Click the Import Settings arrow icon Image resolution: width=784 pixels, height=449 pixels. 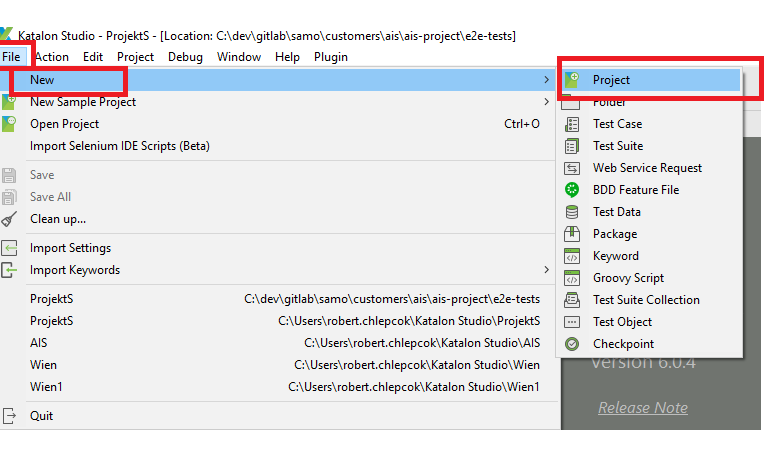point(9,248)
